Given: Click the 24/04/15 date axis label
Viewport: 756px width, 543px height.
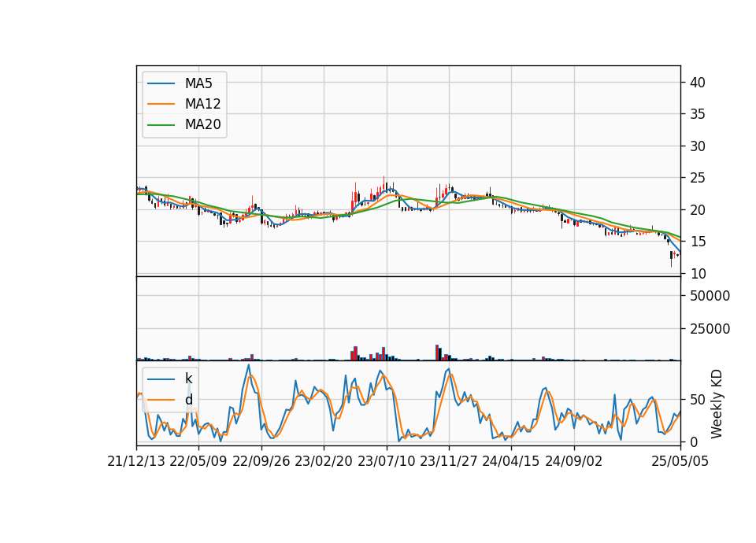Looking at the screenshot, I should click(511, 462).
